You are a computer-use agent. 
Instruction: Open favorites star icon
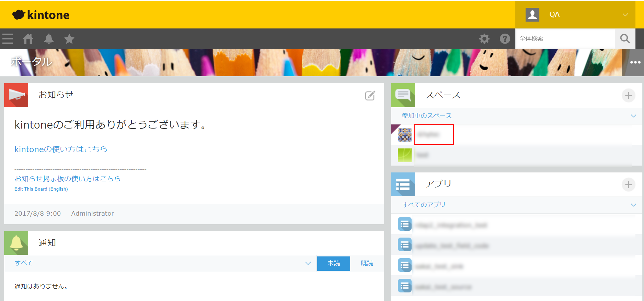[x=69, y=39]
